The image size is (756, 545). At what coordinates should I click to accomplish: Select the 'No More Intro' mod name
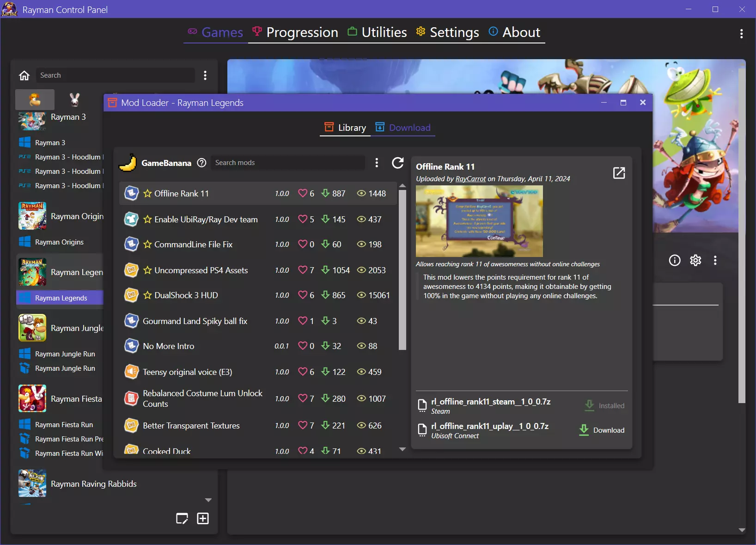coord(169,346)
